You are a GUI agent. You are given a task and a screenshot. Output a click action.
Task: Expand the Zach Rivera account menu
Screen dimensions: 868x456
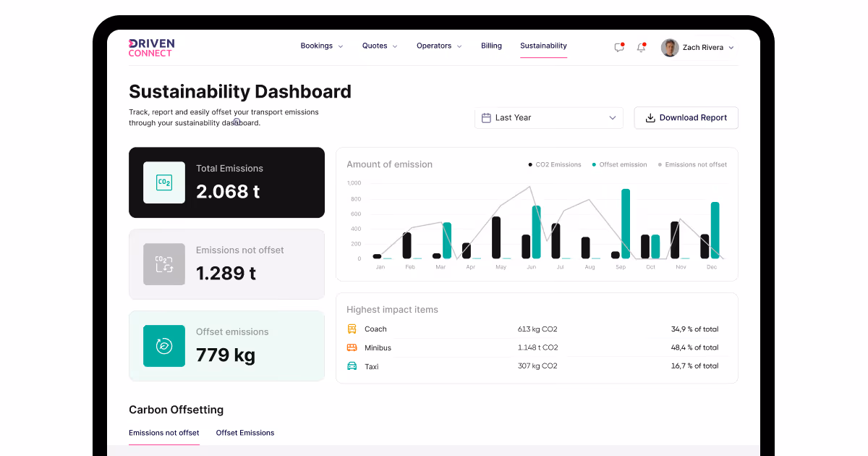[x=698, y=47]
